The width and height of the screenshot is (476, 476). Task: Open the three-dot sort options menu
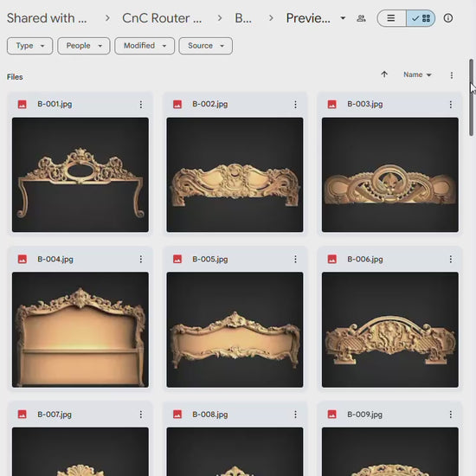(x=452, y=75)
